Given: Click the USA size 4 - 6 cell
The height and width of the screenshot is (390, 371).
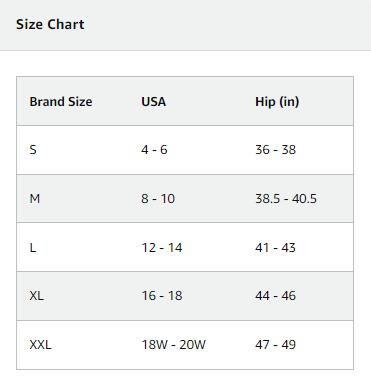Looking at the screenshot, I should click(154, 150).
